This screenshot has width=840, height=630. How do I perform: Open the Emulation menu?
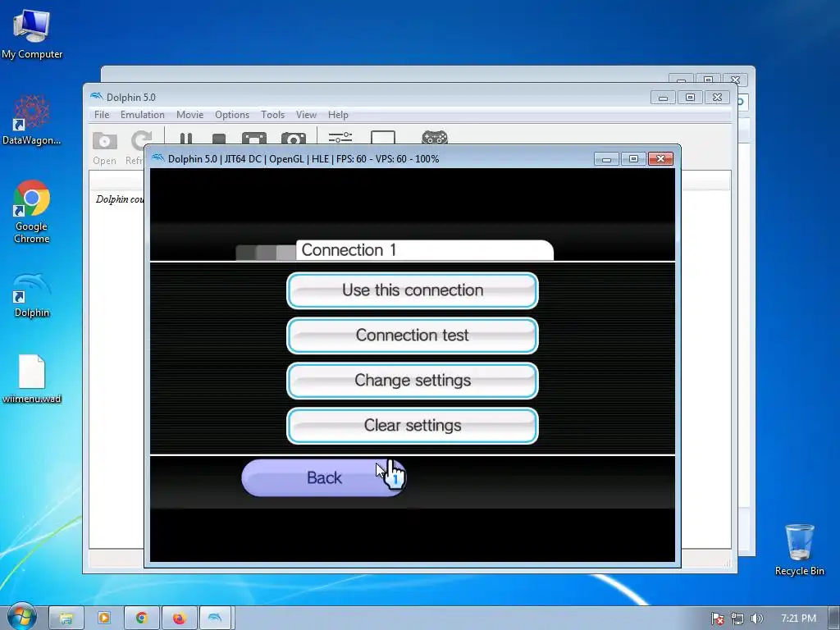pyautogui.click(x=143, y=115)
